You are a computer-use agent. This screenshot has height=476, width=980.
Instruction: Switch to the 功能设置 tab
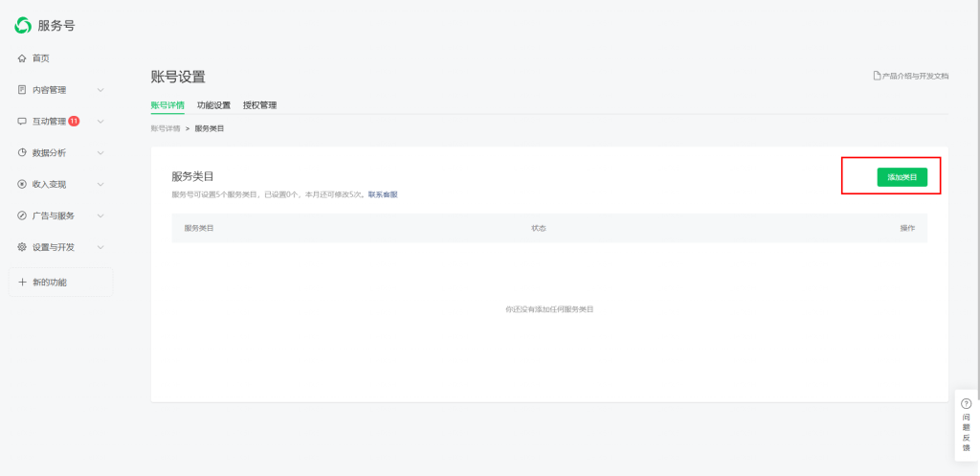[x=213, y=105]
